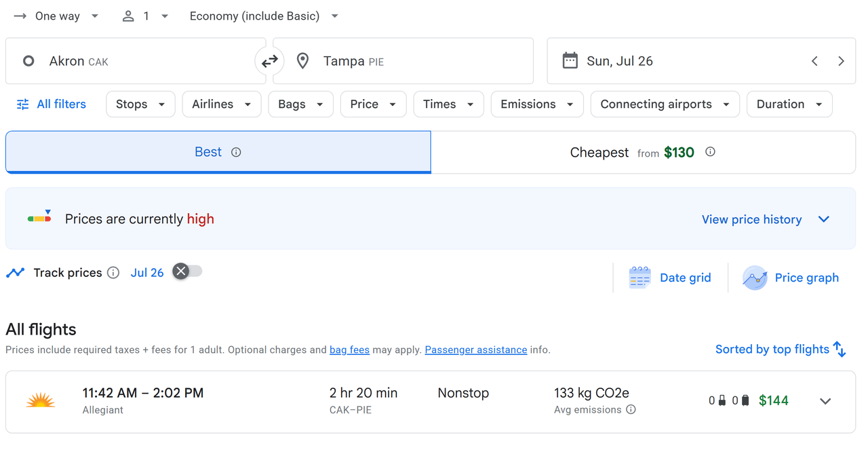Open the Connecting airports filter dropdown
Image resolution: width=868 pixels, height=450 pixels.
point(665,105)
